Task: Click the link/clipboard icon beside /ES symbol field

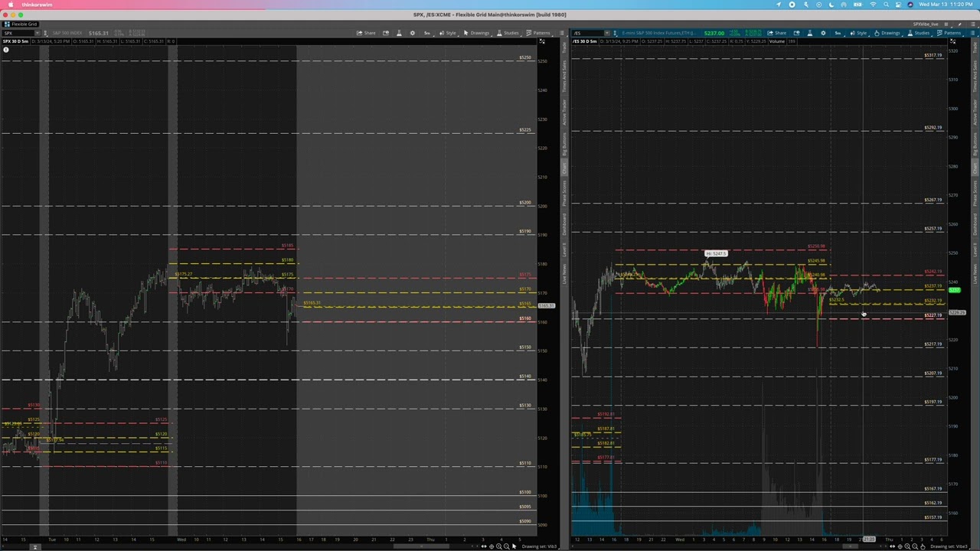Action: (x=615, y=34)
